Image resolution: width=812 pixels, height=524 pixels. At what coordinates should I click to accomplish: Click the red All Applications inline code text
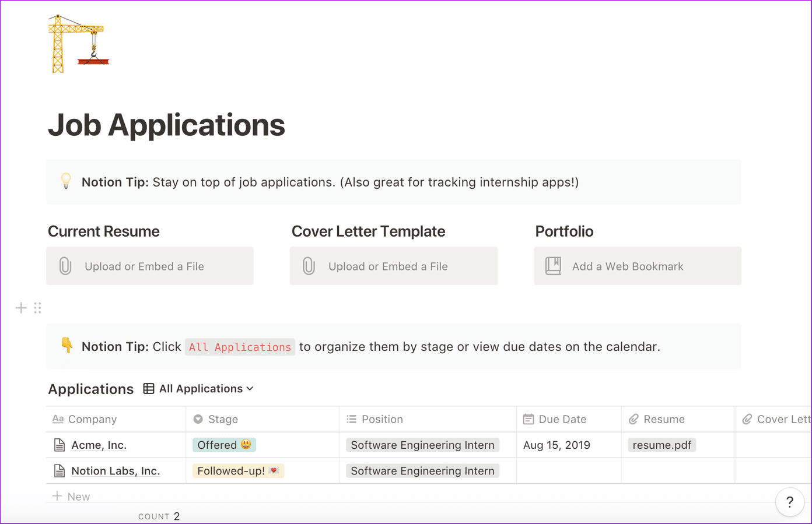coord(240,347)
